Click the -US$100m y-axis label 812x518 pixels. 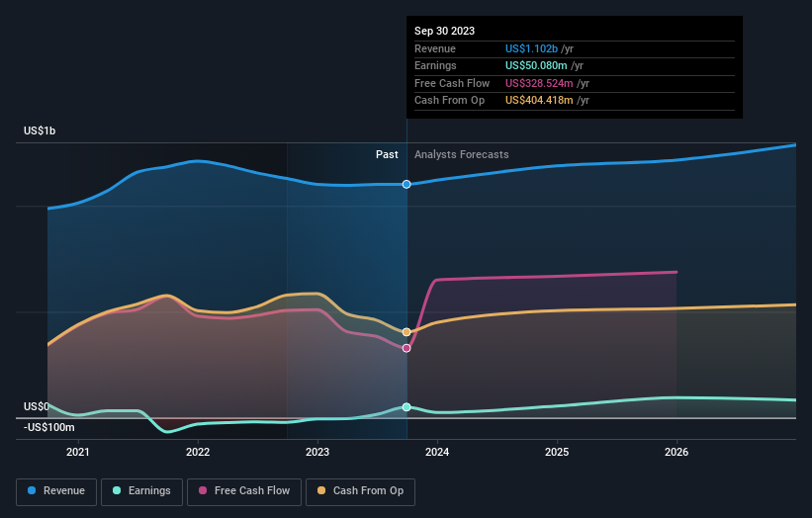(x=49, y=427)
